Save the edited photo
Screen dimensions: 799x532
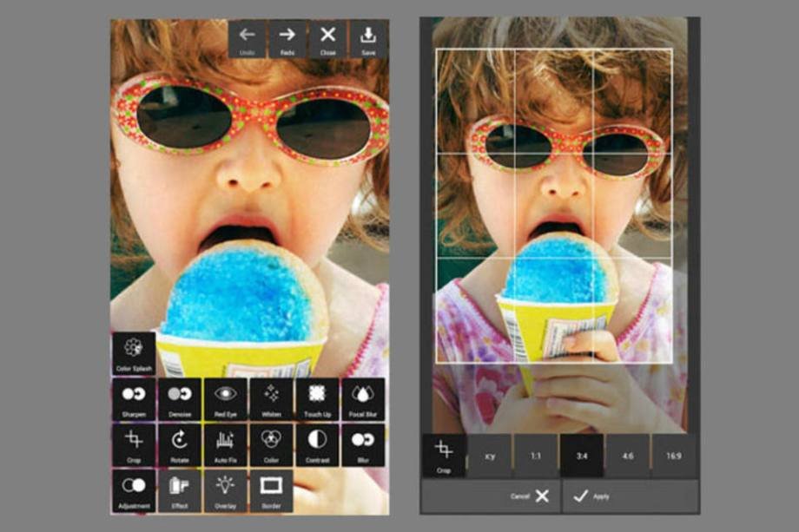pos(368,39)
